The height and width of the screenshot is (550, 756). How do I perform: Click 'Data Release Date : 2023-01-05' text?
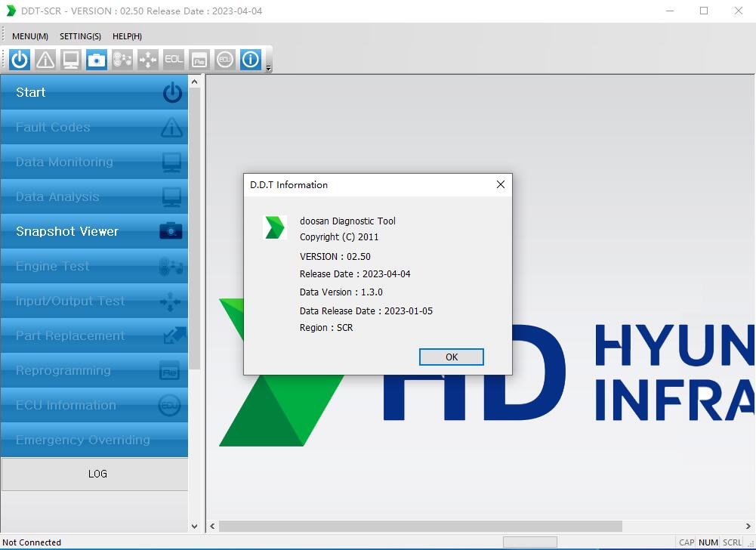coord(366,311)
